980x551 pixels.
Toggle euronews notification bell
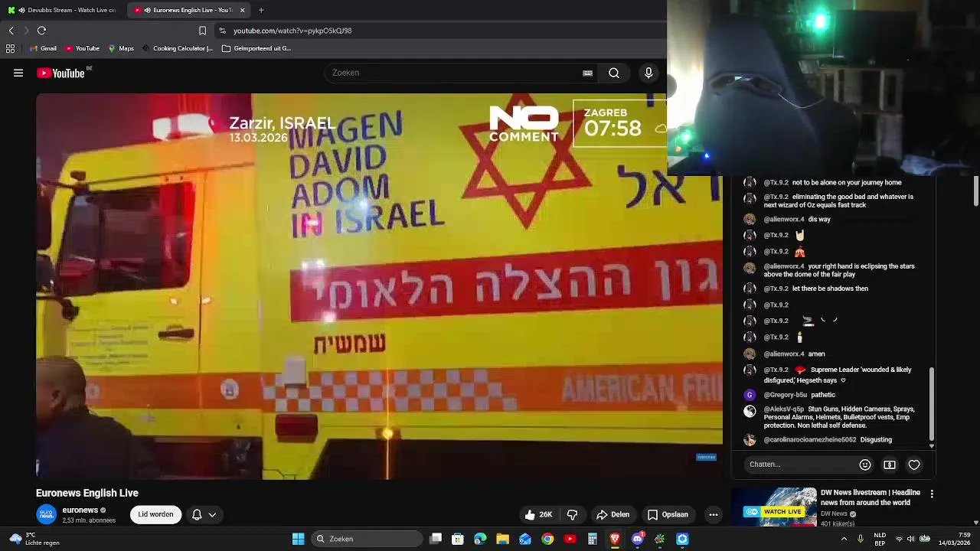[197, 514]
